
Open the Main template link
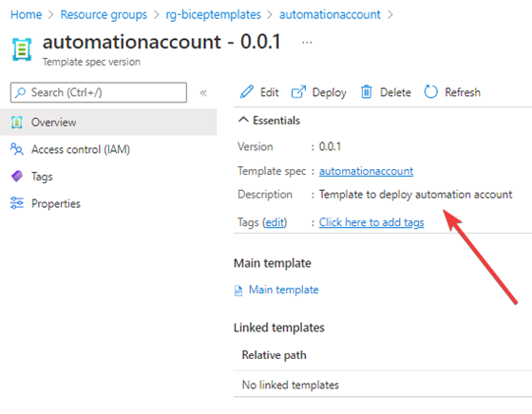click(284, 290)
